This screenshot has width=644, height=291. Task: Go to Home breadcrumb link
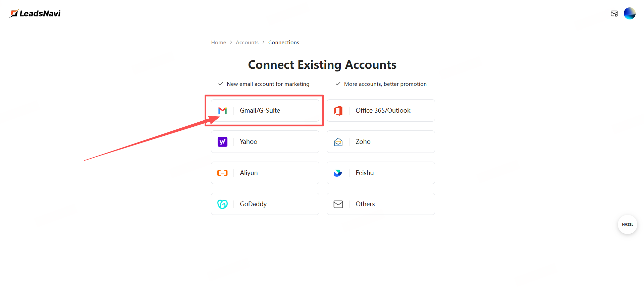[x=218, y=43]
